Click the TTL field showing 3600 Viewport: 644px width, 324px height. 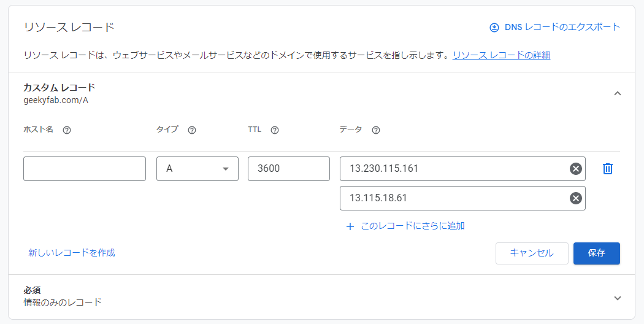(x=289, y=169)
